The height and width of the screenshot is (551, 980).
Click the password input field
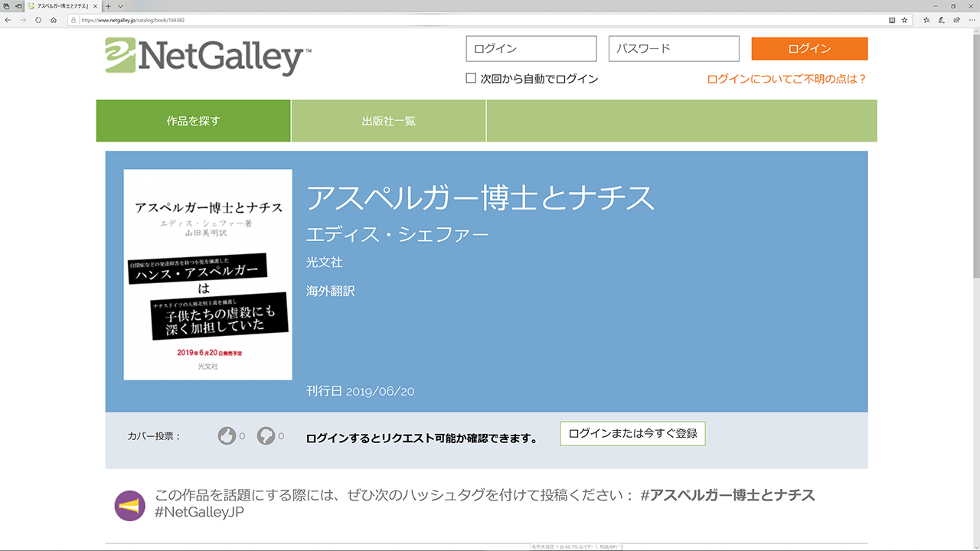(x=673, y=48)
